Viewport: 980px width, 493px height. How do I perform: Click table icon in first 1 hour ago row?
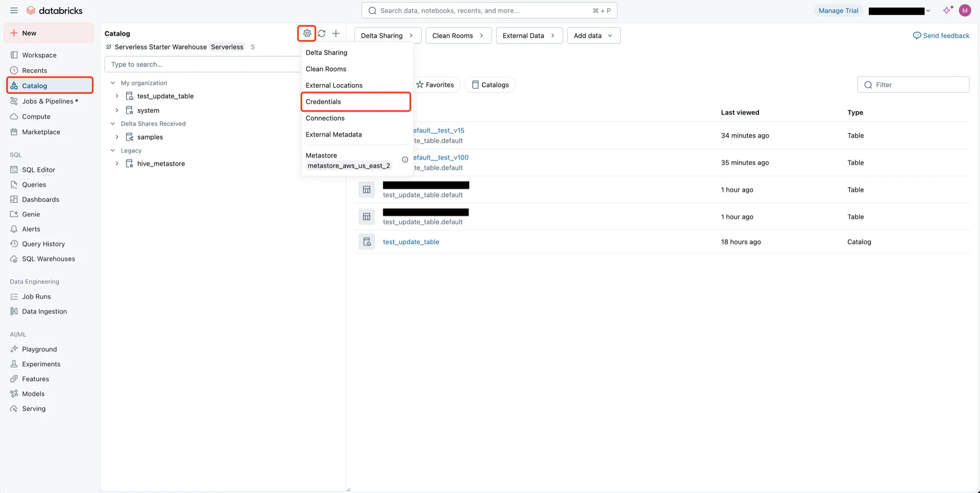pos(366,190)
